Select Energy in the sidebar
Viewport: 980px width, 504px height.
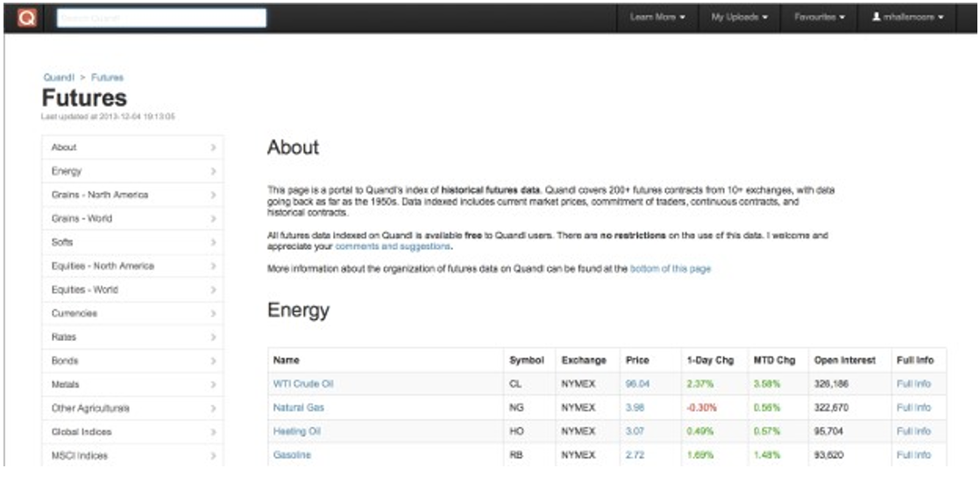[x=132, y=171]
